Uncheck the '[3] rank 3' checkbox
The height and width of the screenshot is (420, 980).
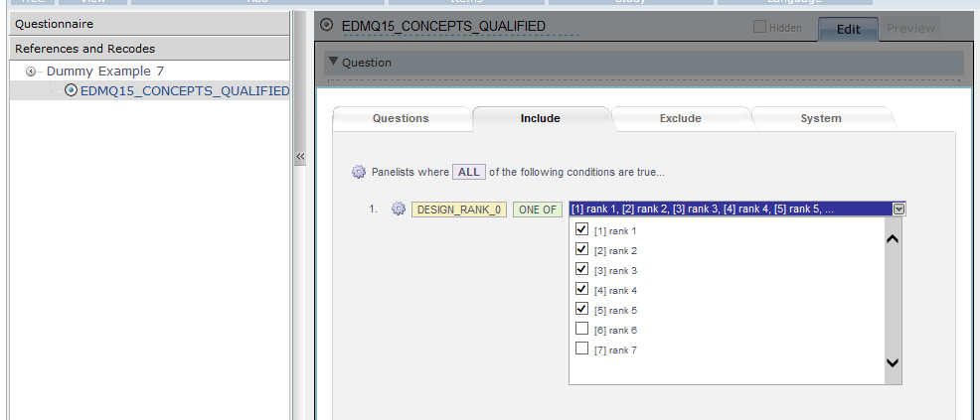pos(581,270)
